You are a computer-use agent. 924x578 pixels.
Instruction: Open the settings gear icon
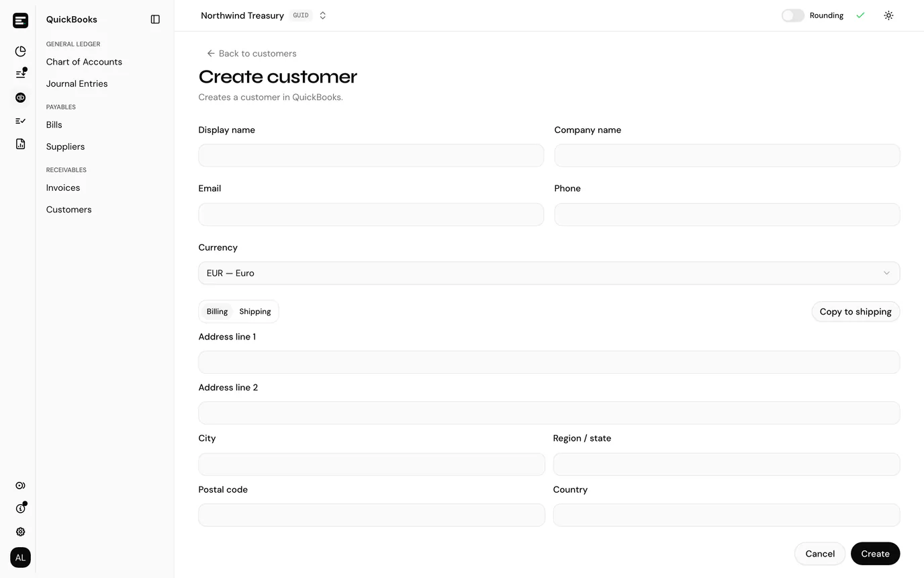pos(20,532)
